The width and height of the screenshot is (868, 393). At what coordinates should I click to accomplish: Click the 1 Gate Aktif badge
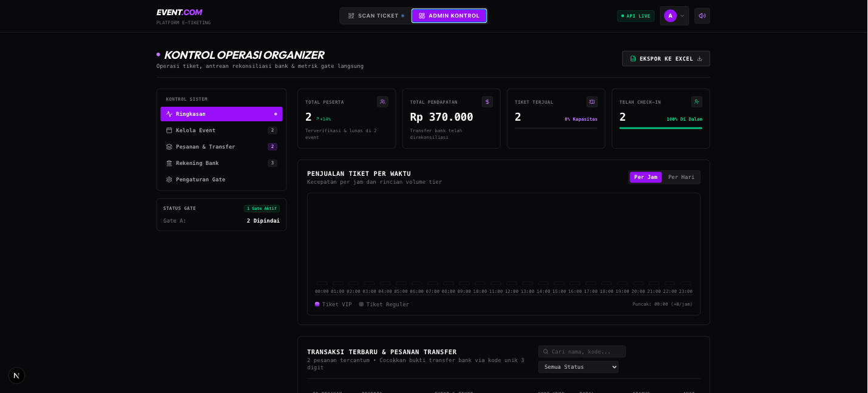tap(262, 209)
